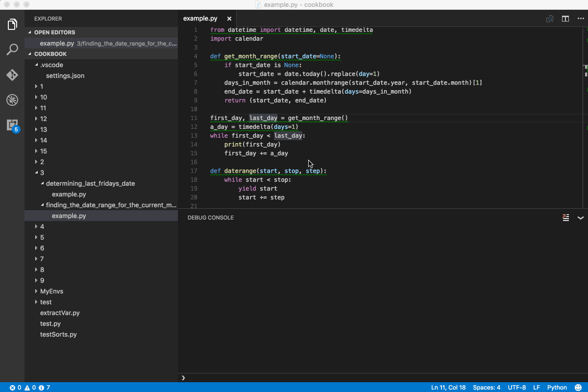Select the Search icon in the activity bar
Viewport: 588px width, 392px height.
pos(12,49)
